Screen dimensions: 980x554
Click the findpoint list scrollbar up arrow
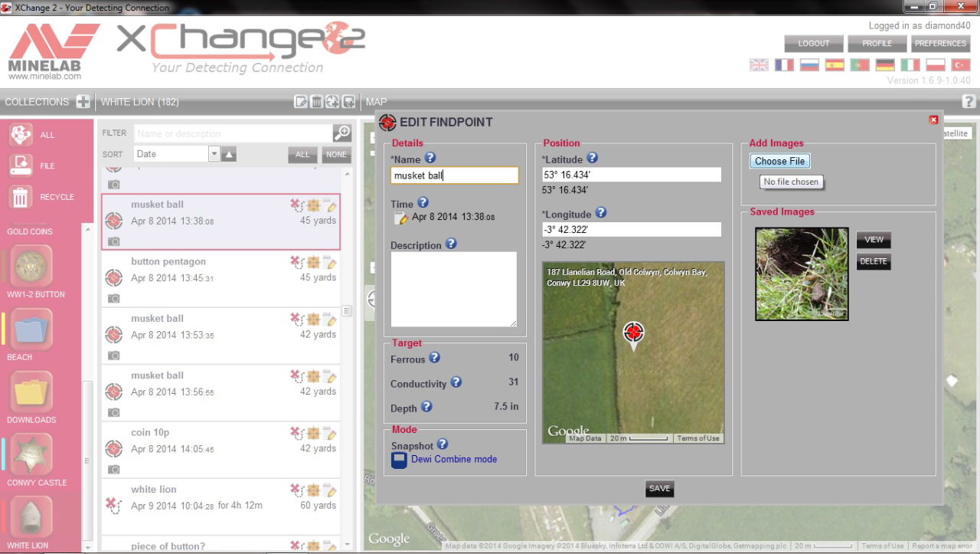coord(347,175)
